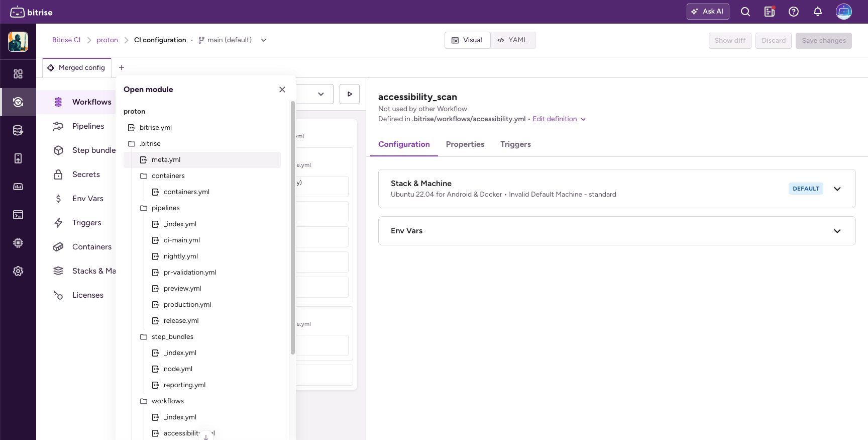This screenshot has height=440, width=868.
Task: Run the workflow with play button
Action: tap(350, 94)
